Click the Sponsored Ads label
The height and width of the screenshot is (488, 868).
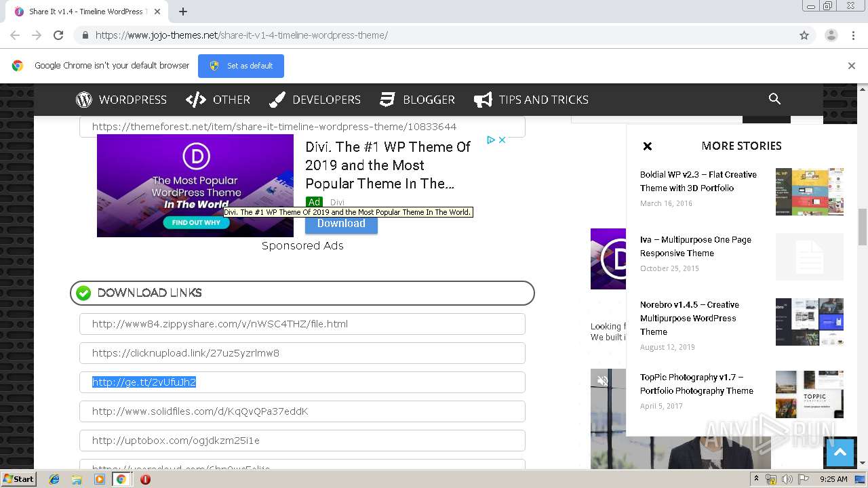[302, 245]
